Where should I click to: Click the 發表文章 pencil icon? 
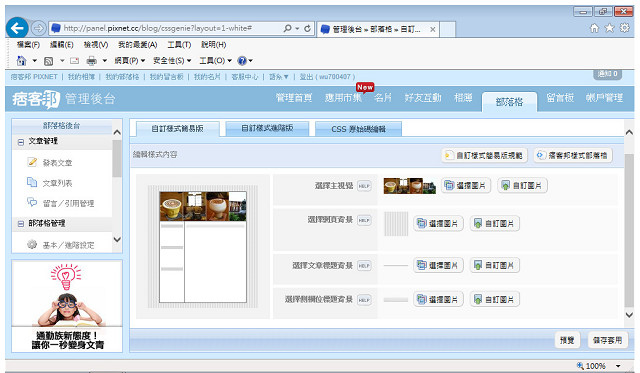(32, 162)
